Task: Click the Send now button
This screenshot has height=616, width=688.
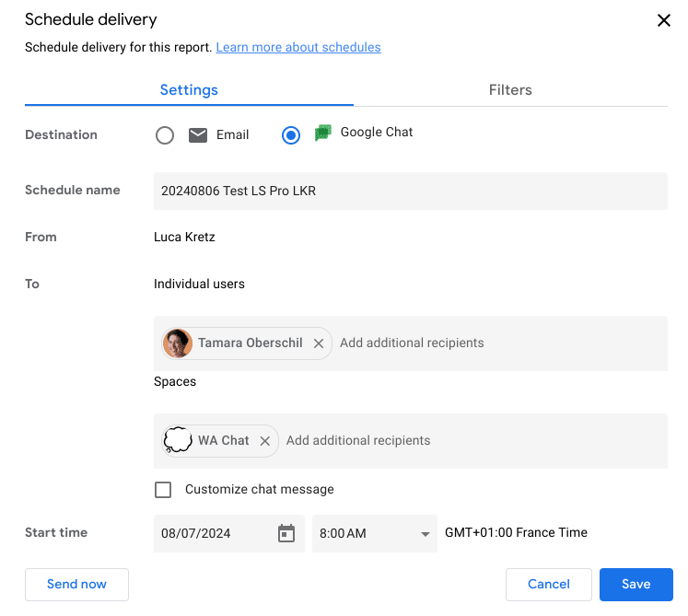Action: (76, 584)
